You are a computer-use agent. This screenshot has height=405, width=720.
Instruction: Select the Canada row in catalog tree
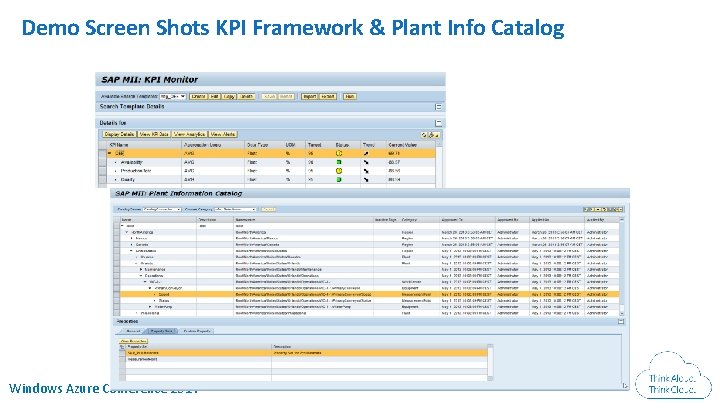tap(370, 245)
